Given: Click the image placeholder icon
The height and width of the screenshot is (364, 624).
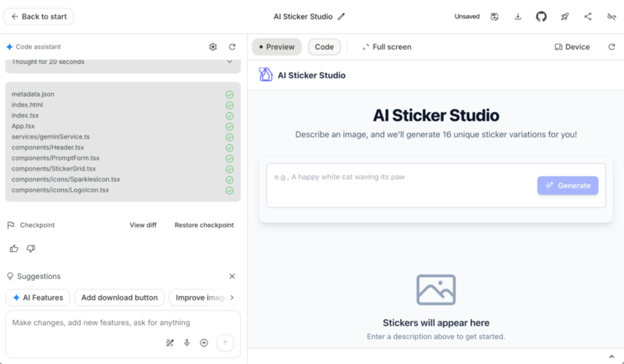Looking at the screenshot, I should (x=436, y=290).
